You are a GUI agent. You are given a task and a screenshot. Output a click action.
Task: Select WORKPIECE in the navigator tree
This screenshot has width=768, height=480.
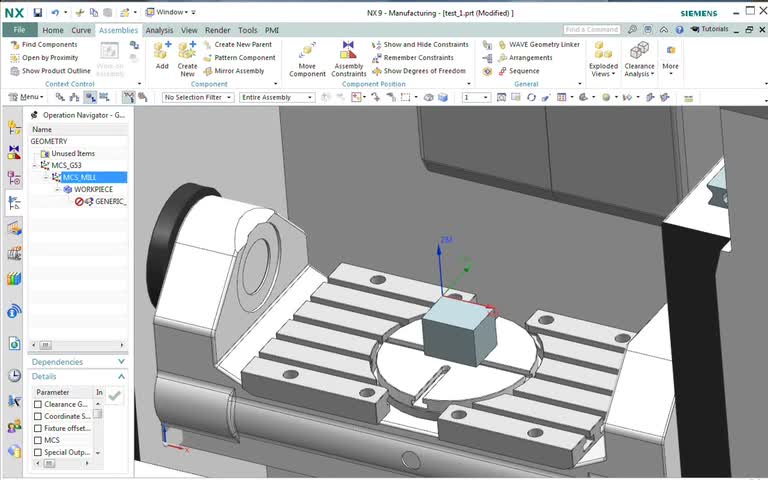[x=93, y=190]
